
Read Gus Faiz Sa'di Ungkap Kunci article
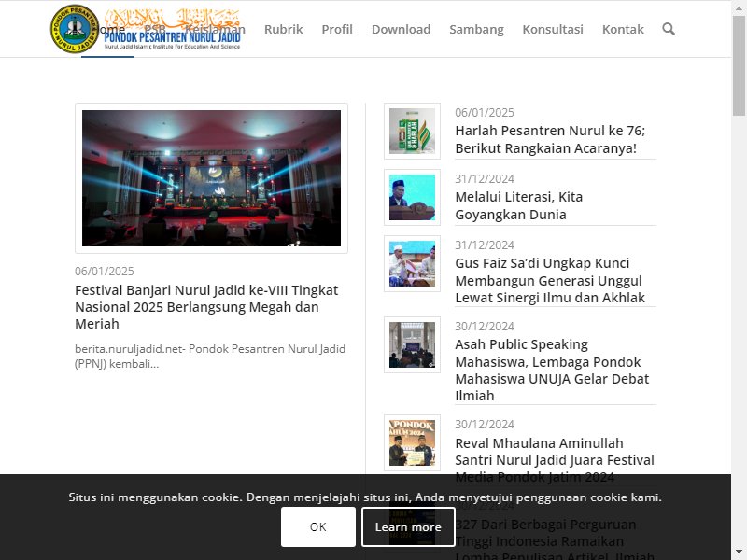[x=550, y=281]
